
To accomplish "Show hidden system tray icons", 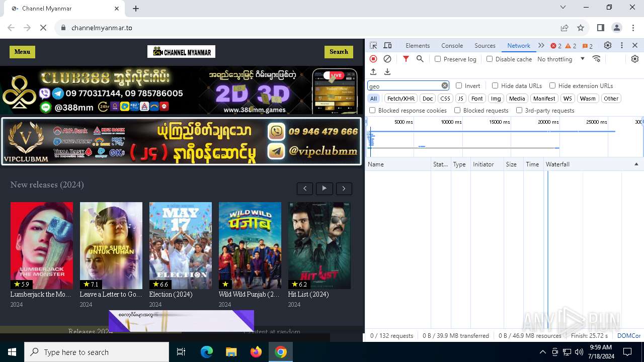I will click(542, 352).
